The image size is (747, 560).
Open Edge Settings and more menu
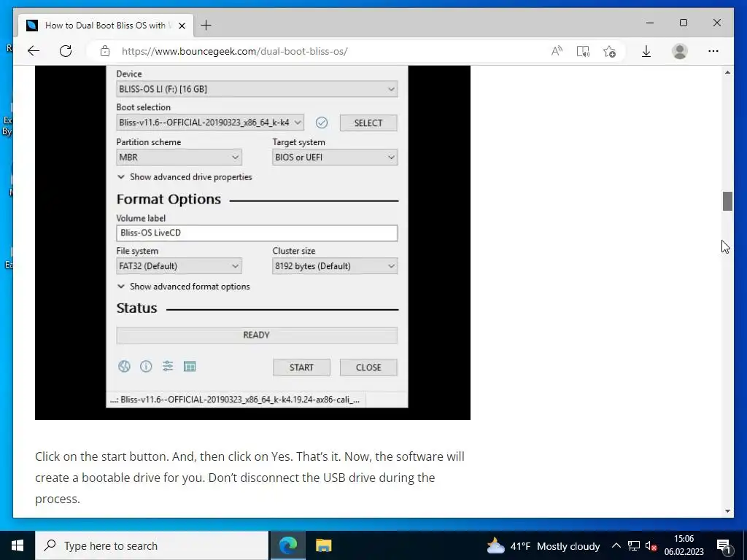[713, 51]
